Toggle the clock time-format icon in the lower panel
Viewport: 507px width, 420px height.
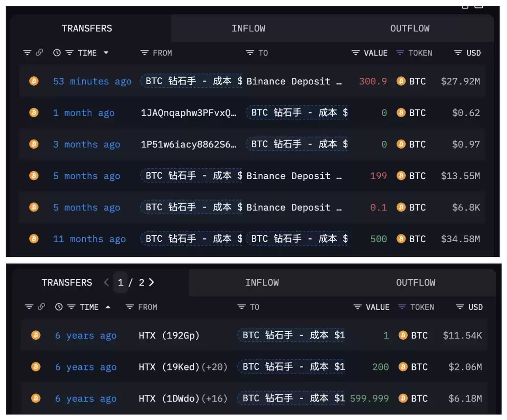point(59,307)
